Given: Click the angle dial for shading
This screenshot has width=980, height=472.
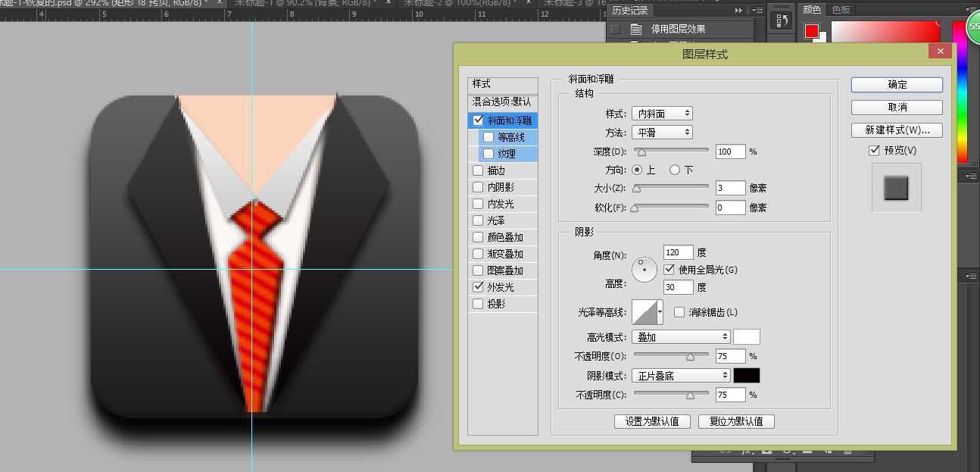Looking at the screenshot, I should [x=644, y=269].
